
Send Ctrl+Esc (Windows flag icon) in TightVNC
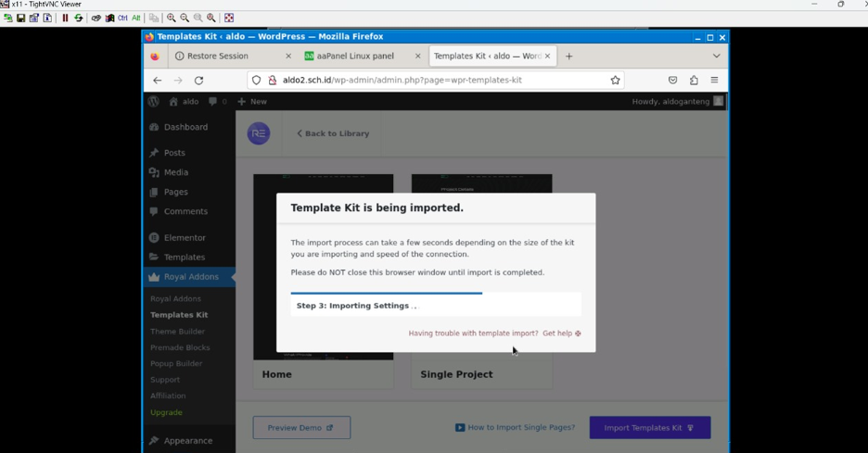[109, 18]
